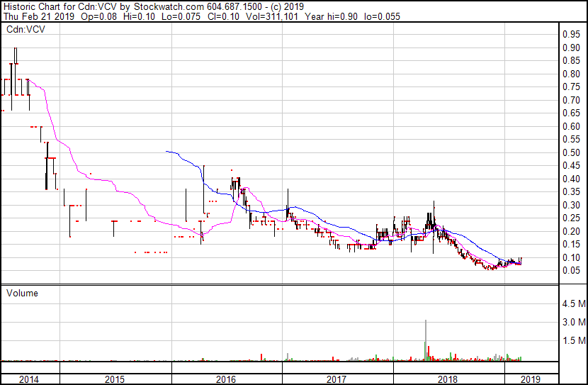
Task: Click the 0.20 price axis label
Action: (x=571, y=231)
